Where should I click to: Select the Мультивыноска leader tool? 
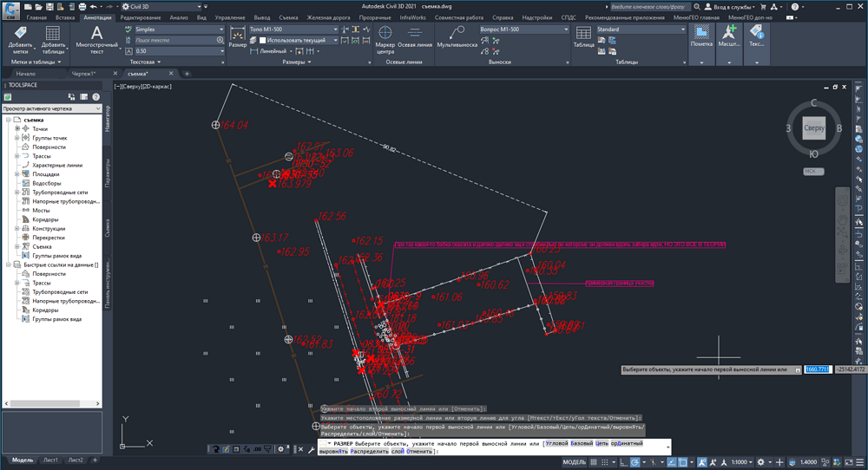click(457, 37)
